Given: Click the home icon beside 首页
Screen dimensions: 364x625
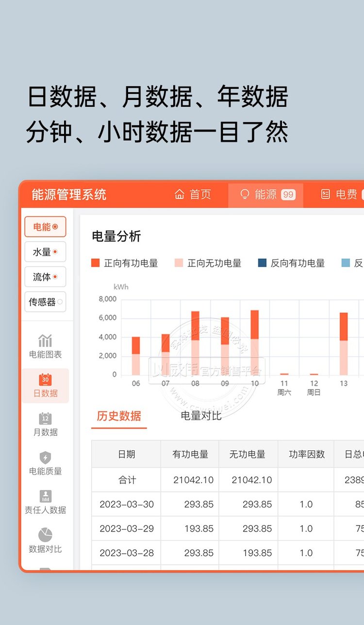Looking at the screenshot, I should point(180,195).
